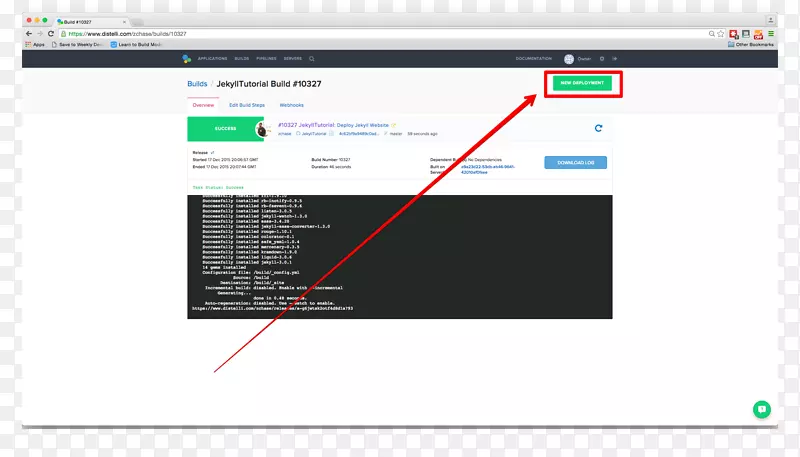Click New Deployment button

582,83
